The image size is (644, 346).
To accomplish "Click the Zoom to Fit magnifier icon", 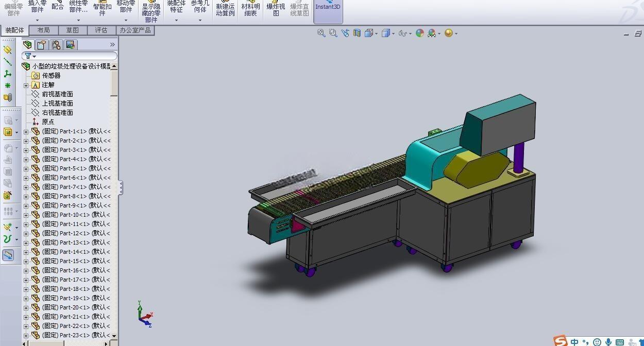I will [x=321, y=33].
